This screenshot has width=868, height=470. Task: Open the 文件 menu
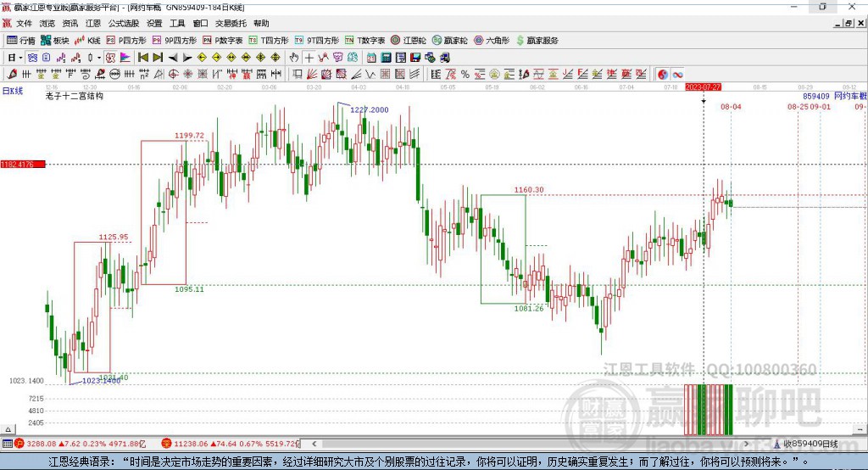pos(25,23)
